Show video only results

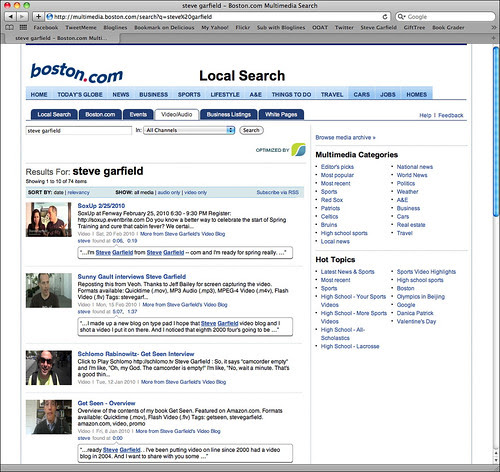[x=195, y=192]
